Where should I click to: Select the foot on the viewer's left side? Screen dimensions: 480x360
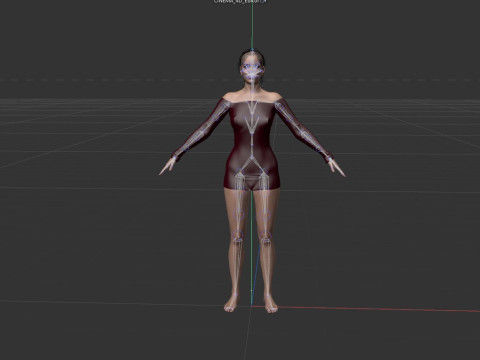tap(231, 304)
